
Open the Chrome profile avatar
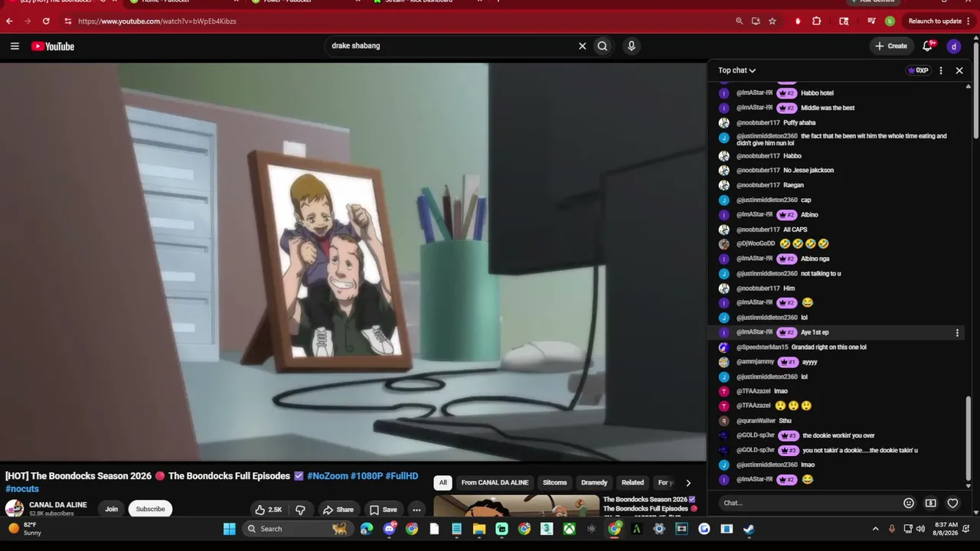pos(890,21)
